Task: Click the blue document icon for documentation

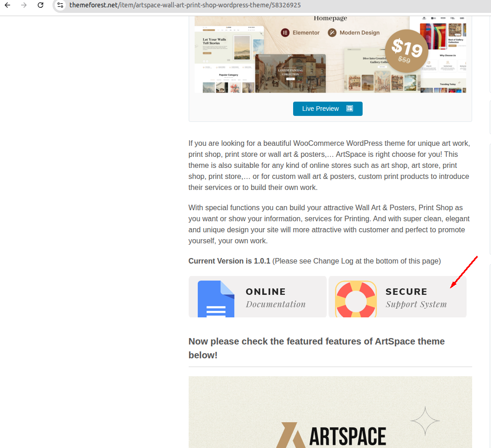Action: [216, 299]
